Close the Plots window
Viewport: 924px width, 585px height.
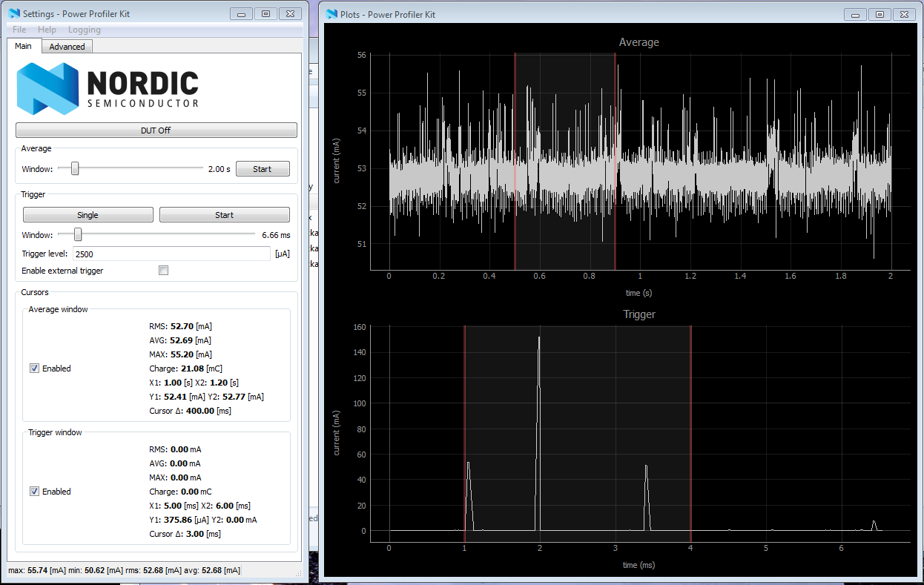(905, 14)
